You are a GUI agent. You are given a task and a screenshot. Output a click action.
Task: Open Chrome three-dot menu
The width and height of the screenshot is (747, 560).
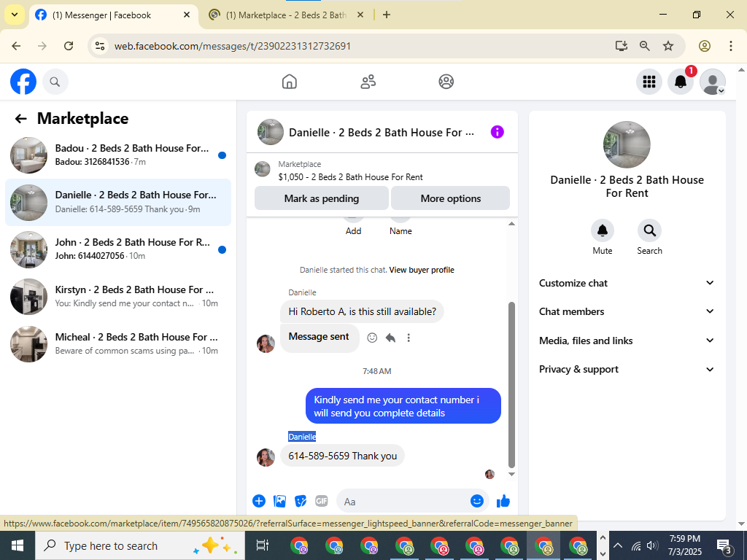pyautogui.click(x=731, y=46)
